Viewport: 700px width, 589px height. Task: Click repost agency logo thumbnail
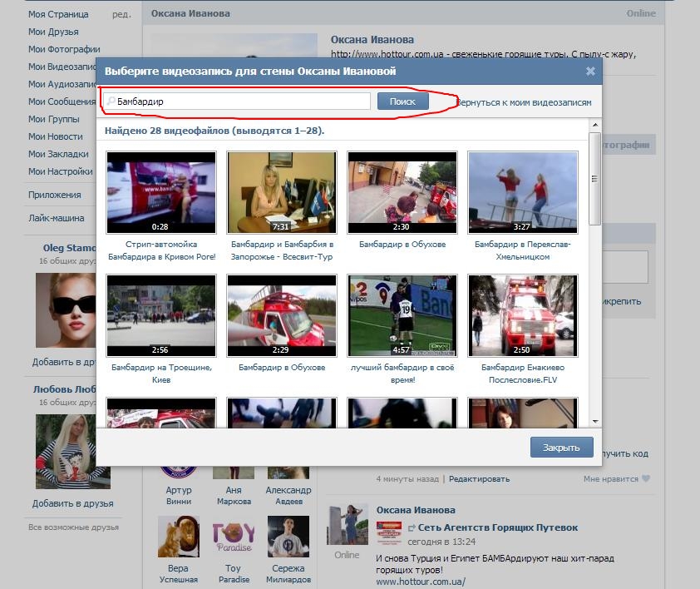pyautogui.click(x=389, y=532)
